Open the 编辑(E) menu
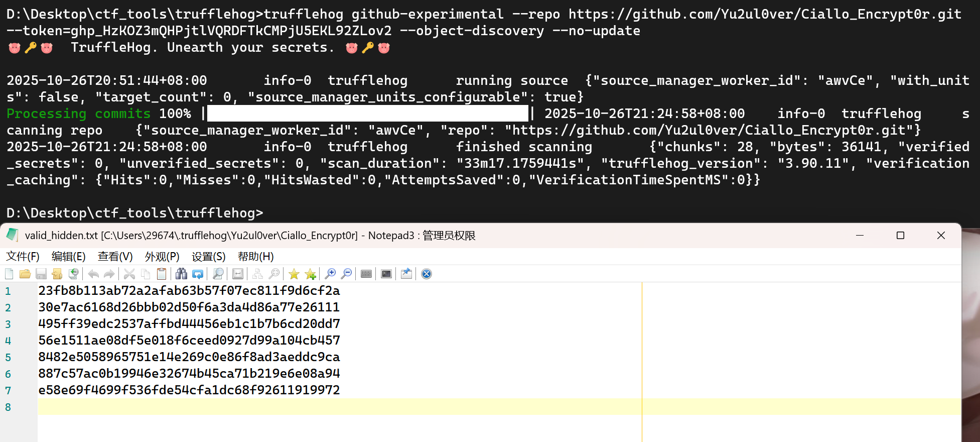The image size is (980, 442). (69, 257)
